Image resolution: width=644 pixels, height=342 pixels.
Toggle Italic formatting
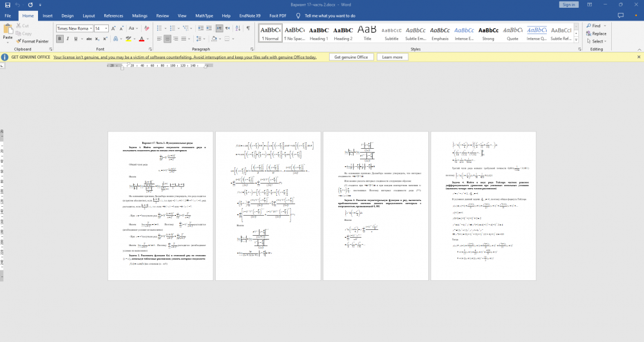tap(68, 39)
